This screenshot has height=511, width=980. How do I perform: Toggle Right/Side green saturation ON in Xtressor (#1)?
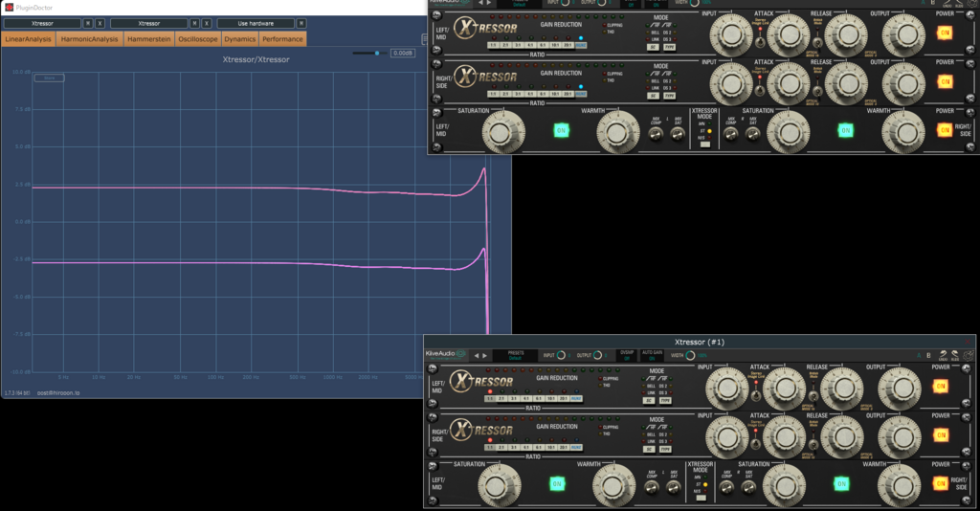(x=841, y=483)
